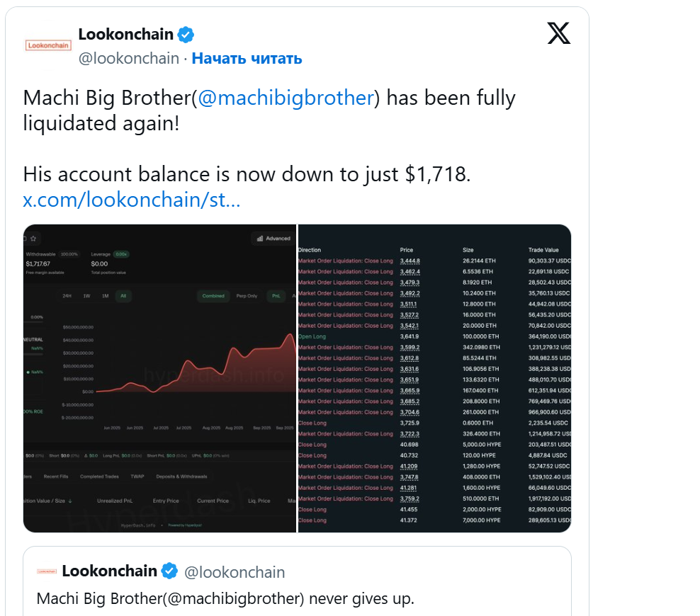Screen dimensions: 700x616
Task: Click the sort arrow next to Position Value / Size
Action: coord(71,501)
